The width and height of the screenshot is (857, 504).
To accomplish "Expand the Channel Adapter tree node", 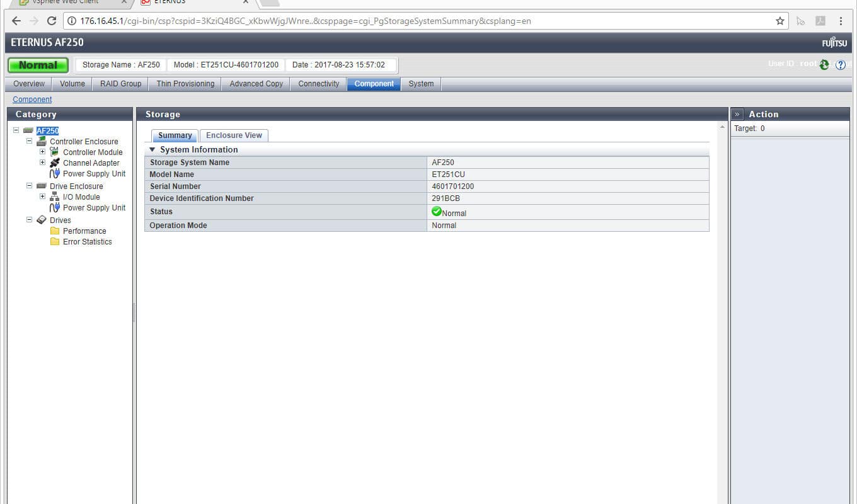I will (42, 163).
